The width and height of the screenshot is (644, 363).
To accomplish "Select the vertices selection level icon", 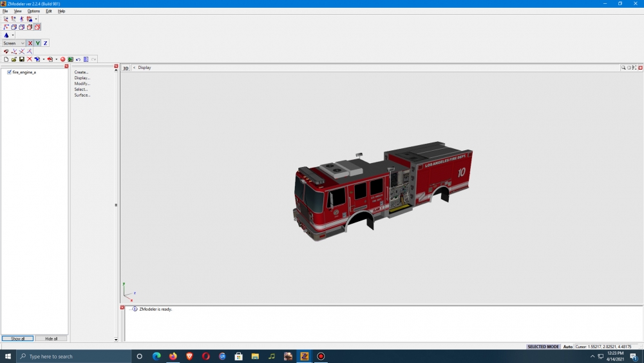I will [x=6, y=19].
